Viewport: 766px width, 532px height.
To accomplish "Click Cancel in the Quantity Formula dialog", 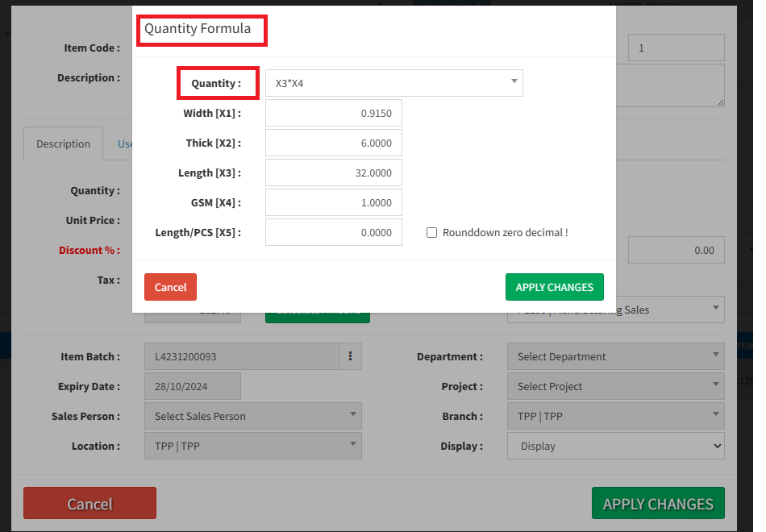I will tap(170, 287).
